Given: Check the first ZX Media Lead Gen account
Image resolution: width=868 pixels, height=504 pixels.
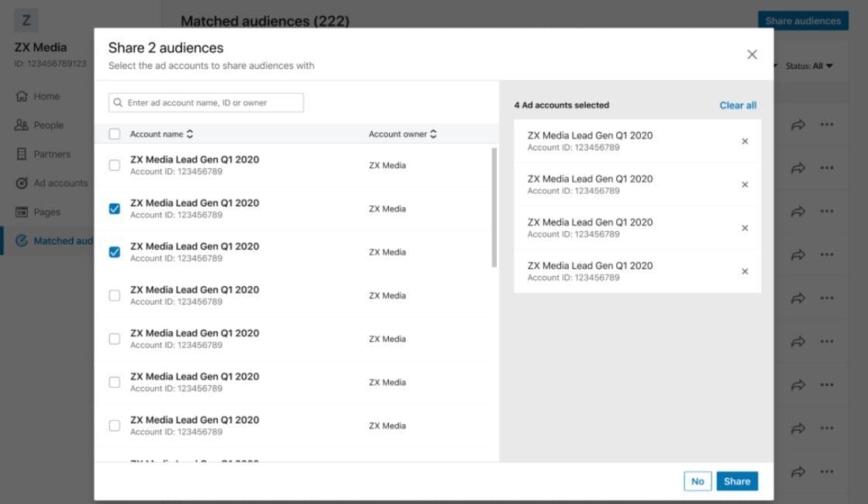Looking at the screenshot, I should pos(114,164).
